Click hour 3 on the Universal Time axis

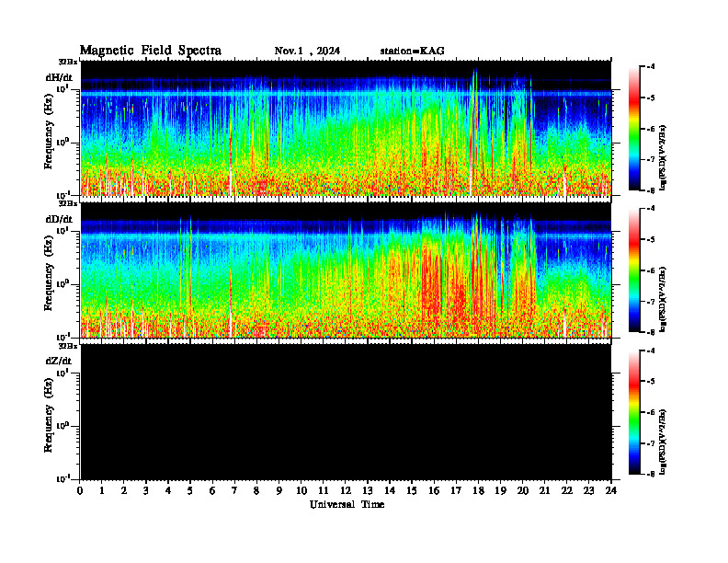tap(146, 491)
